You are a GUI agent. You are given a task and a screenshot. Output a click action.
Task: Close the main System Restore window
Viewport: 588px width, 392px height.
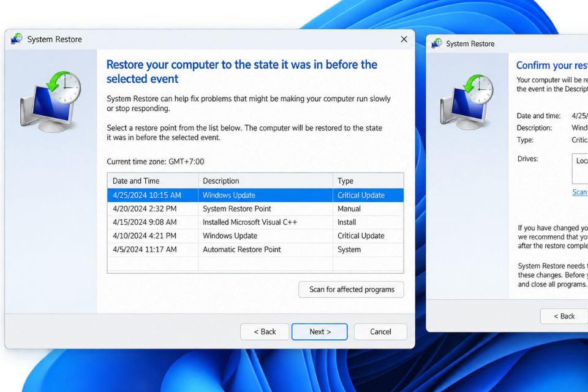[404, 39]
